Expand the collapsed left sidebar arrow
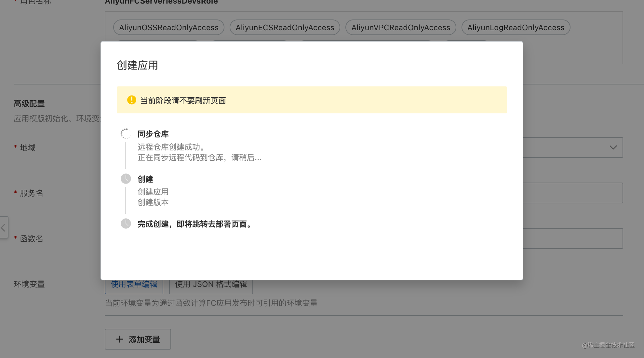This screenshot has height=358, width=644. click(3, 227)
